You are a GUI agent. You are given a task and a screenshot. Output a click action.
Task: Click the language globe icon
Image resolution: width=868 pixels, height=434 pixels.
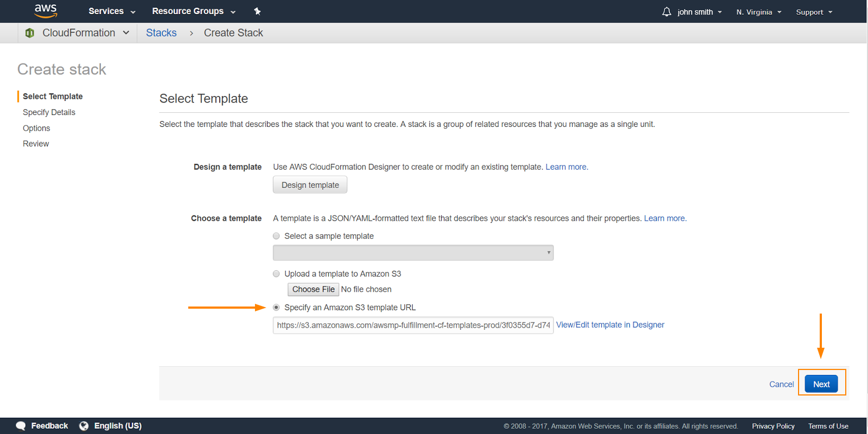(84, 426)
